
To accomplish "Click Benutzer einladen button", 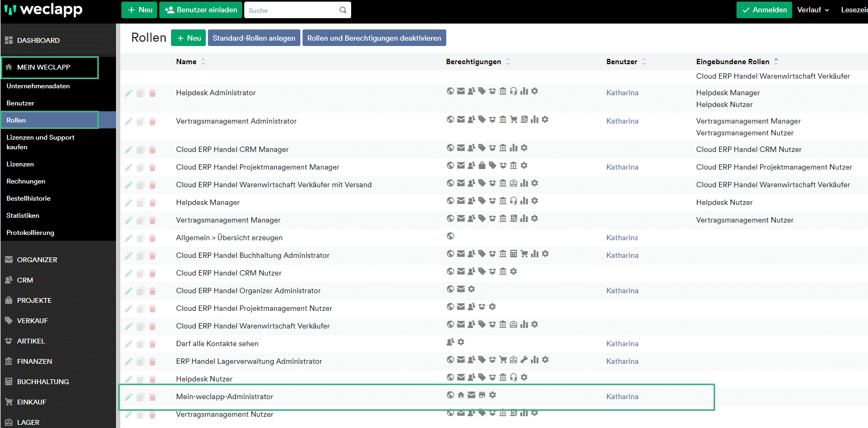I will point(200,10).
